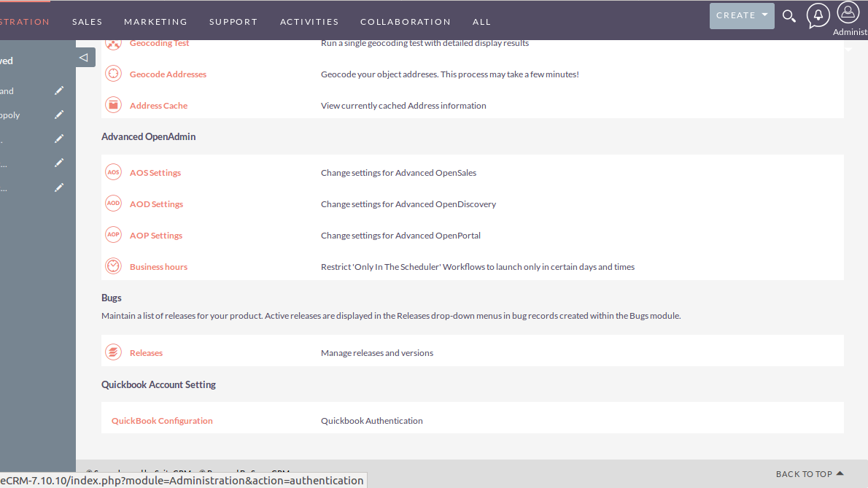
Task: Click the Address Cache icon
Action: click(113, 104)
